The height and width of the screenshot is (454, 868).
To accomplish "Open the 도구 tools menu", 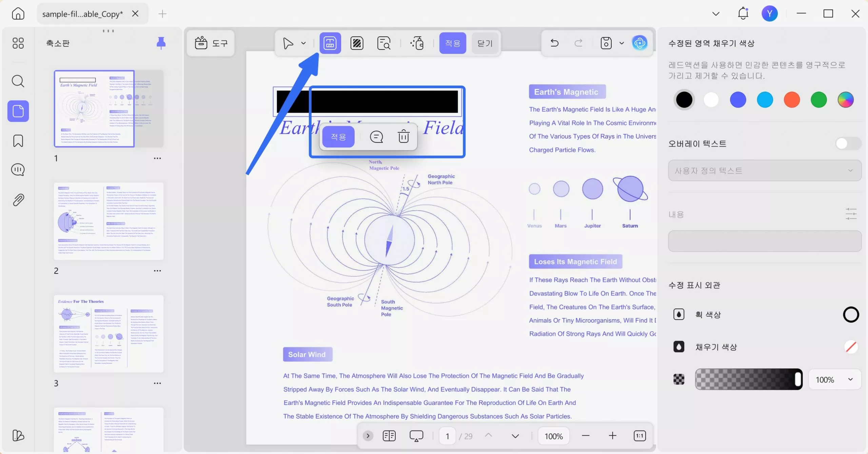I will point(211,43).
